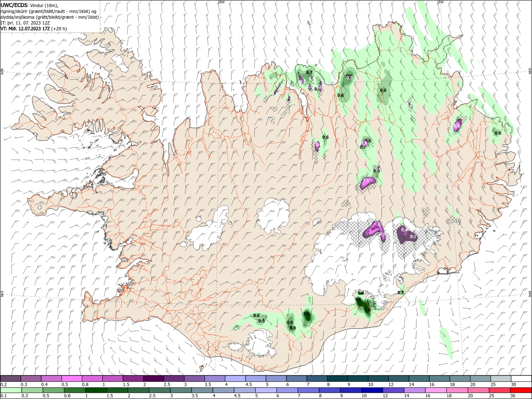Click the 0.2 label on the snow scale
532x399 pixels.
click(4, 384)
